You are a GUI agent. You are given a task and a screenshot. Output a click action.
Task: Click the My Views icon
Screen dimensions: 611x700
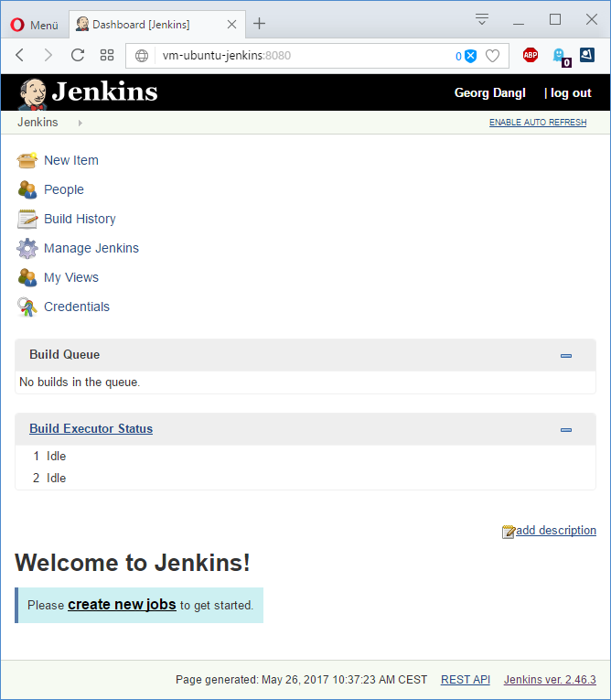pyautogui.click(x=27, y=277)
